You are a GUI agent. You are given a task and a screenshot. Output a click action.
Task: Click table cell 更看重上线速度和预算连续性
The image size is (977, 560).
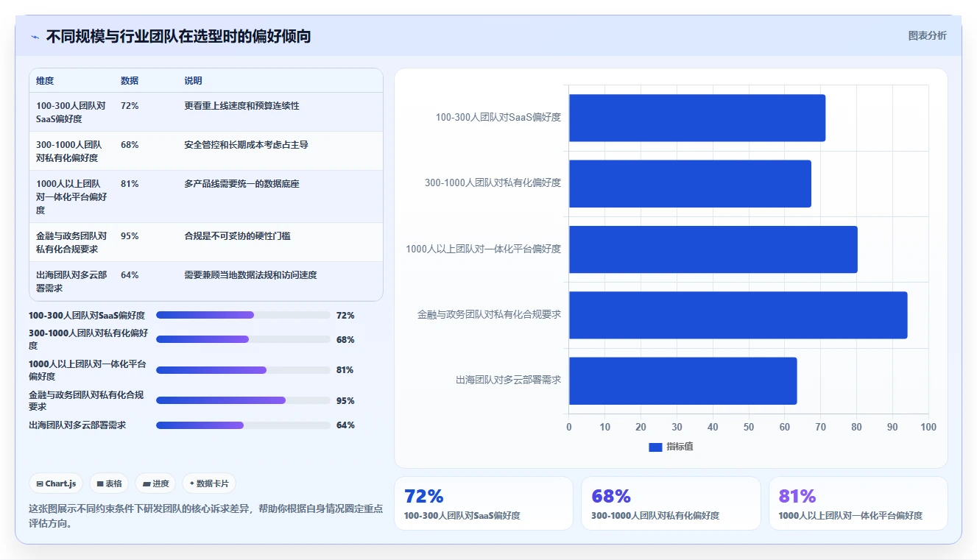241,106
